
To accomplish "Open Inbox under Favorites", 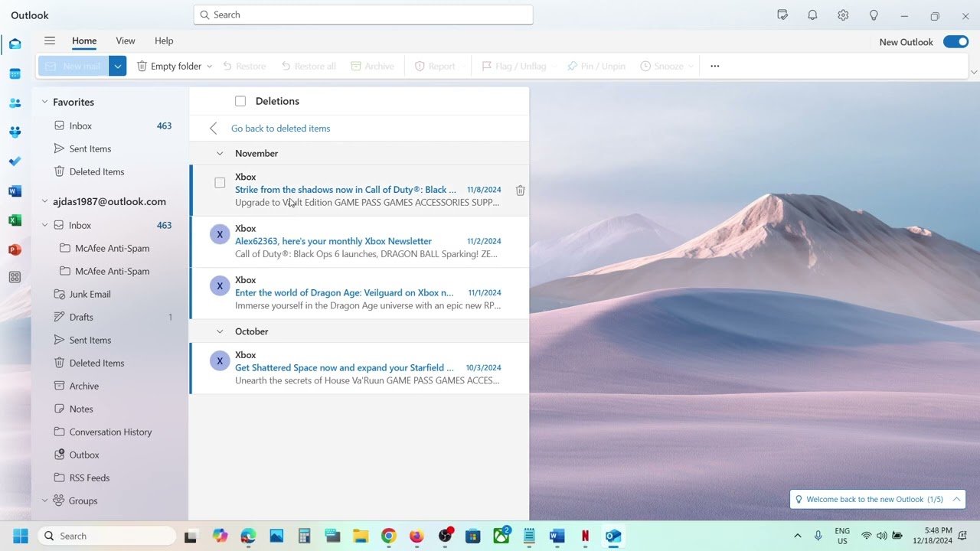I will (112, 126).
